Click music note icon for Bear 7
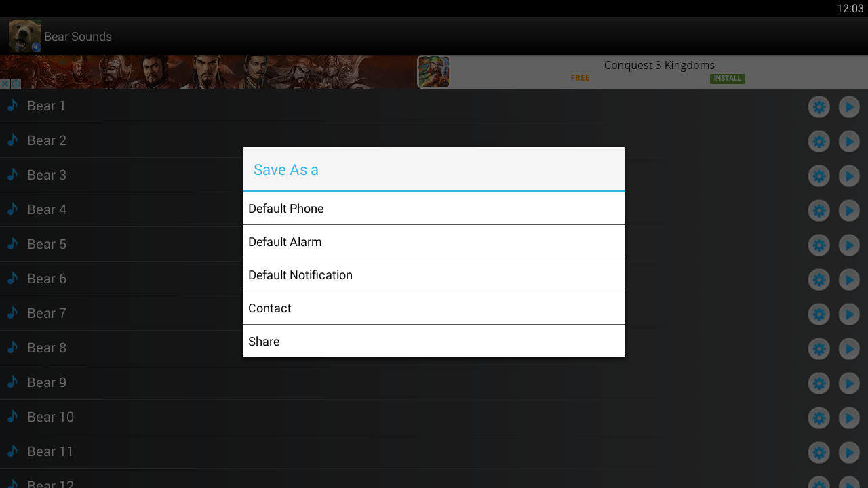 click(12, 312)
